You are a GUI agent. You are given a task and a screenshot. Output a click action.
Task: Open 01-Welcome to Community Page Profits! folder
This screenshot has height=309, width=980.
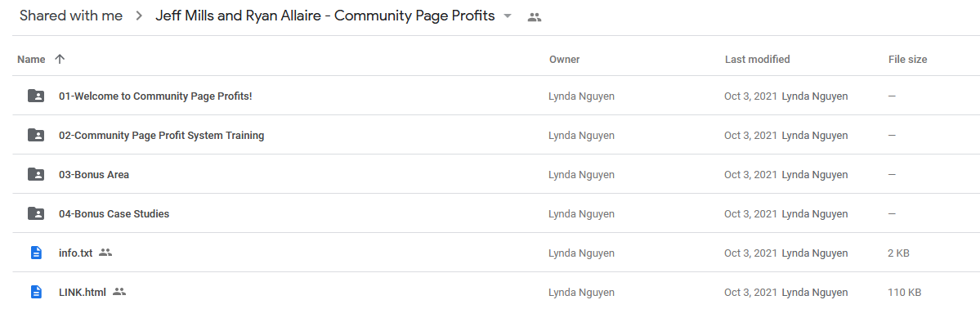click(x=155, y=96)
